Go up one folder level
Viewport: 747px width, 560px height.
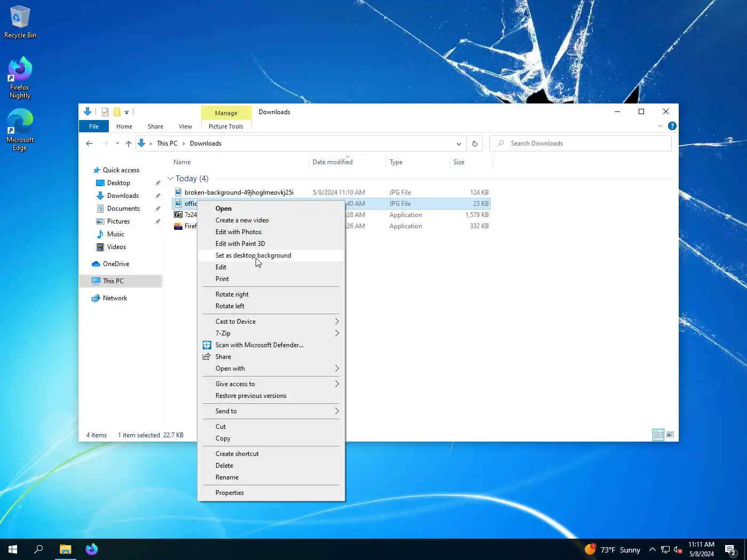click(x=129, y=143)
